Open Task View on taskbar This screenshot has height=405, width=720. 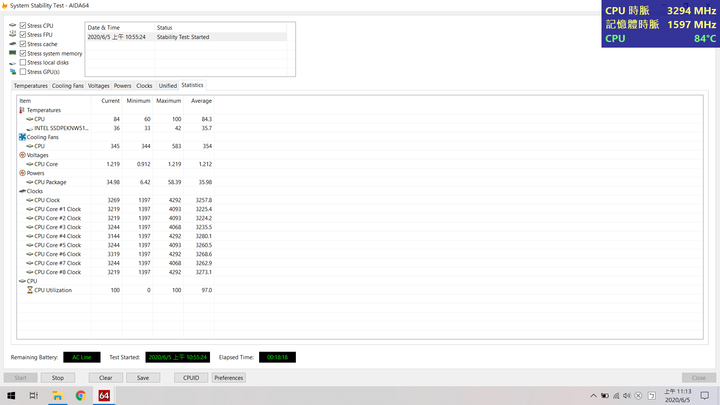pyautogui.click(x=34, y=395)
